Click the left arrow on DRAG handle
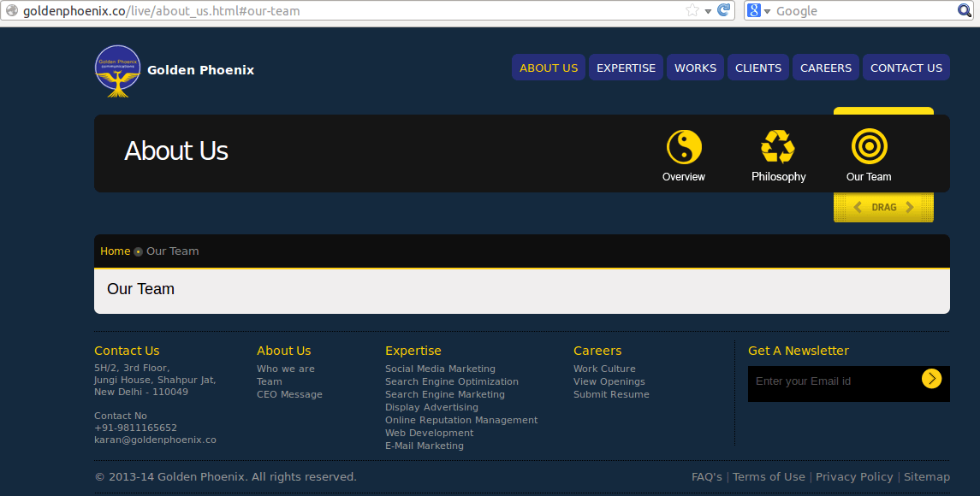Image resolution: width=980 pixels, height=496 pixels. coord(858,208)
